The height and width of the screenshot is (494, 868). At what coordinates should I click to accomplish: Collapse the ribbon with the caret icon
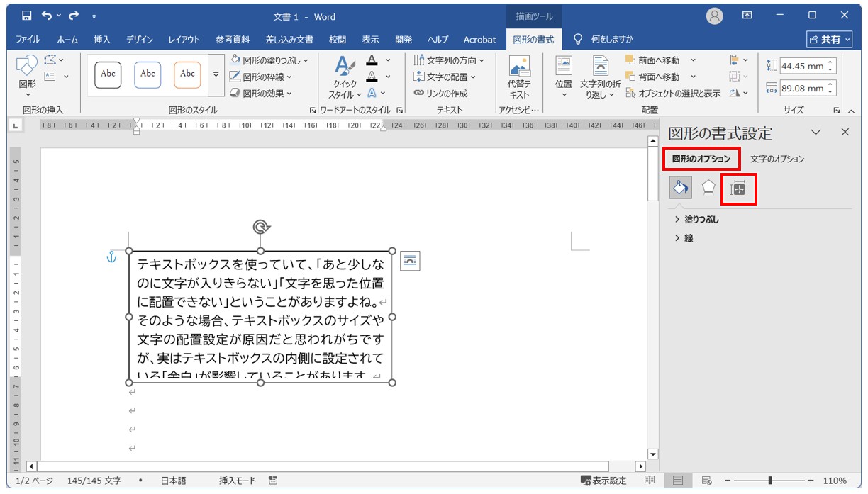pyautogui.click(x=851, y=111)
